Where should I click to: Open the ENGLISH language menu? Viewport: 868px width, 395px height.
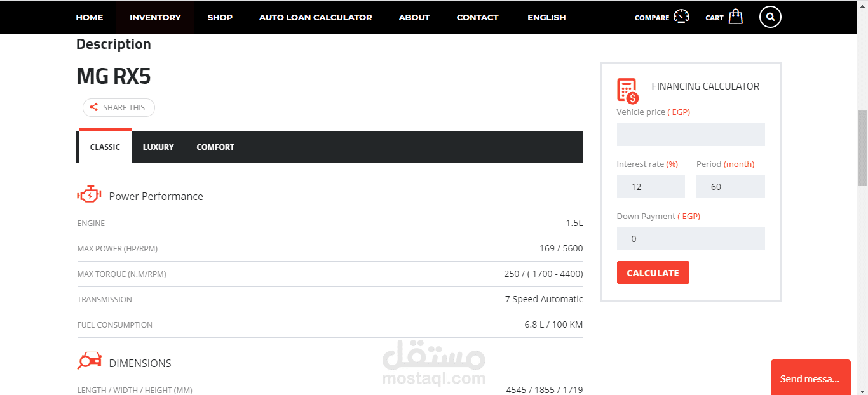[546, 17]
